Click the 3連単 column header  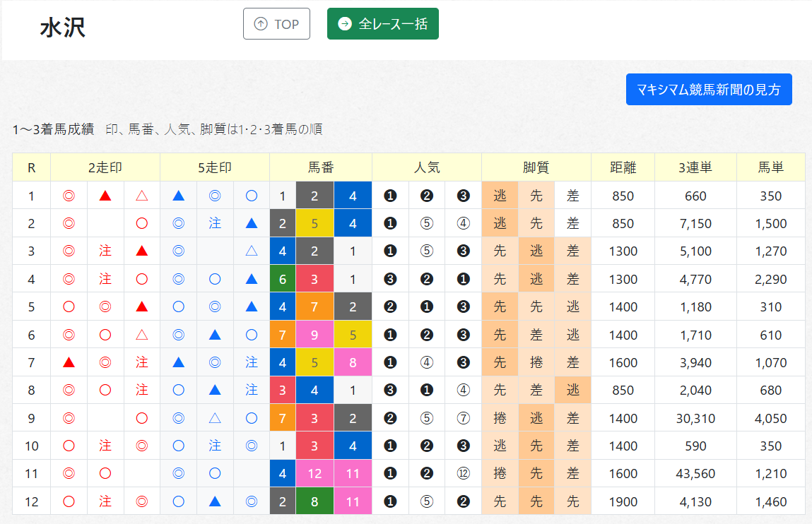point(695,167)
